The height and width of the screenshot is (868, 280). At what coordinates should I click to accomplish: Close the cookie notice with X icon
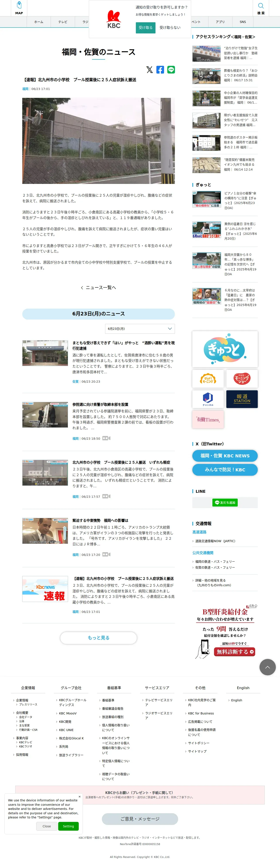point(79,797)
